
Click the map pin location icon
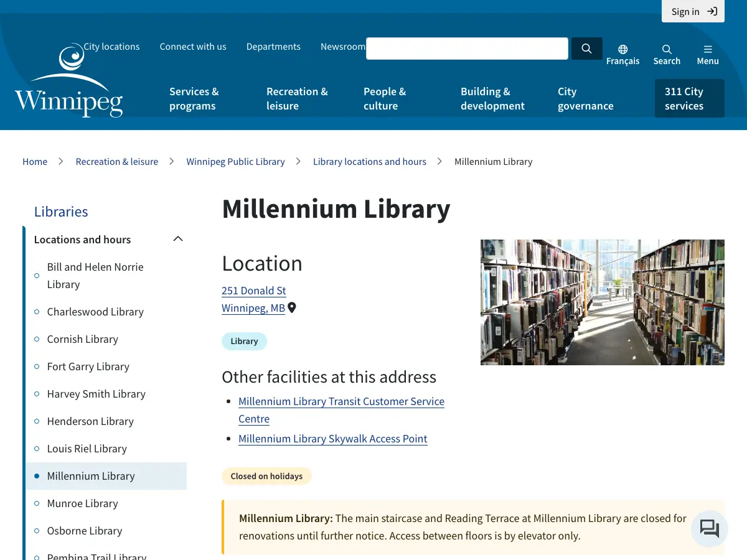coord(292,307)
